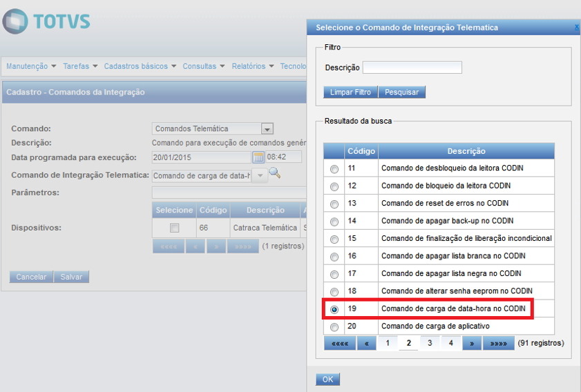The image size is (581, 392).
Task: Select radio button for code 13
Action: click(x=334, y=204)
